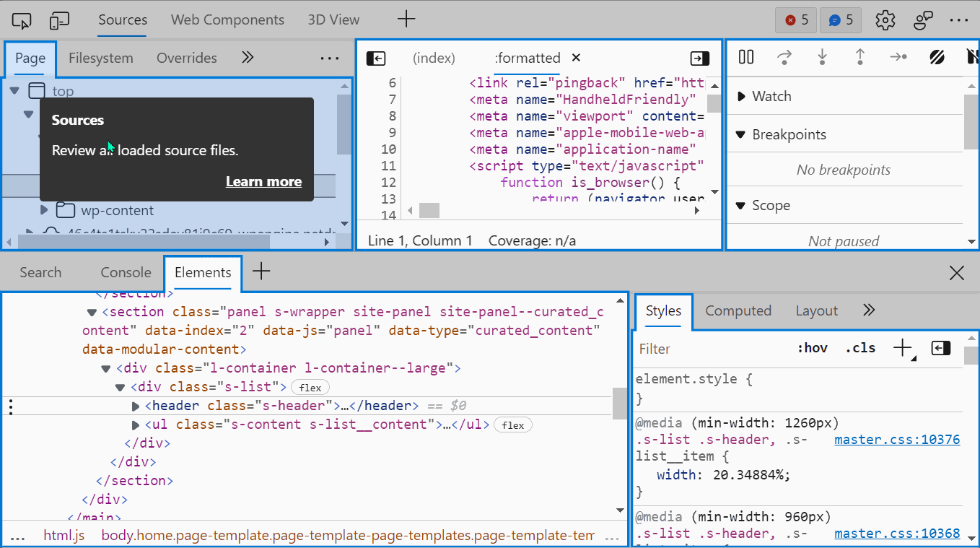Click the Learn more link
Viewport: 980px width, 548px height.
[x=263, y=182]
